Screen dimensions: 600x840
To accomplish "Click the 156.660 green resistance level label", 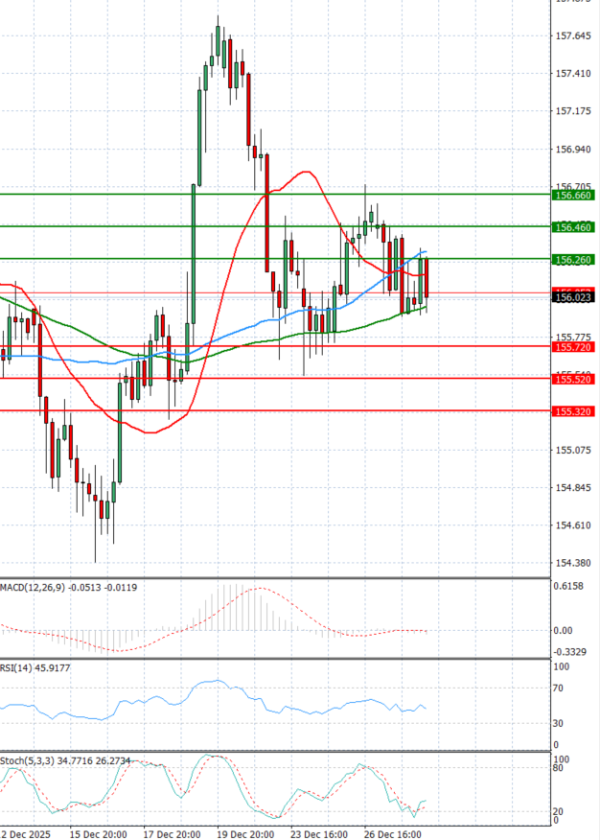I will [x=573, y=197].
